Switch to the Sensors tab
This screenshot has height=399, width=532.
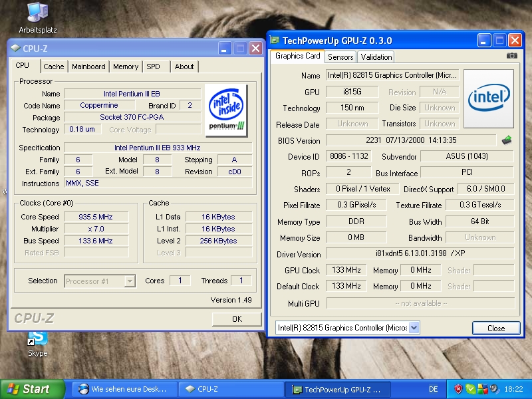point(340,57)
